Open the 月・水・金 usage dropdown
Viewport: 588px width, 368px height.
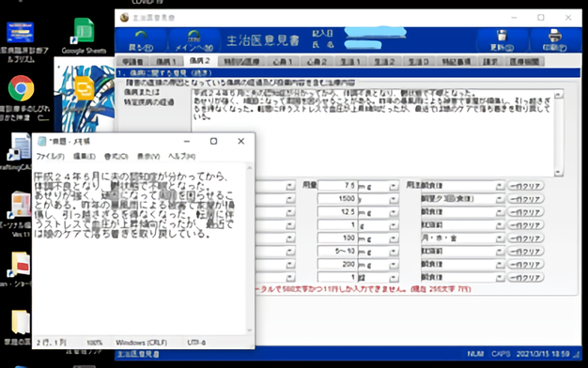[x=500, y=238]
